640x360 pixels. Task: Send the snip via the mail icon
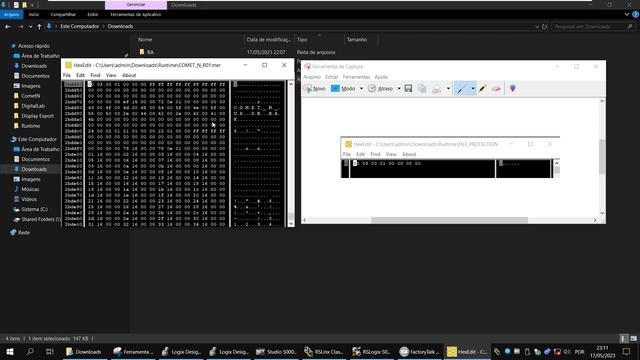tap(436, 89)
